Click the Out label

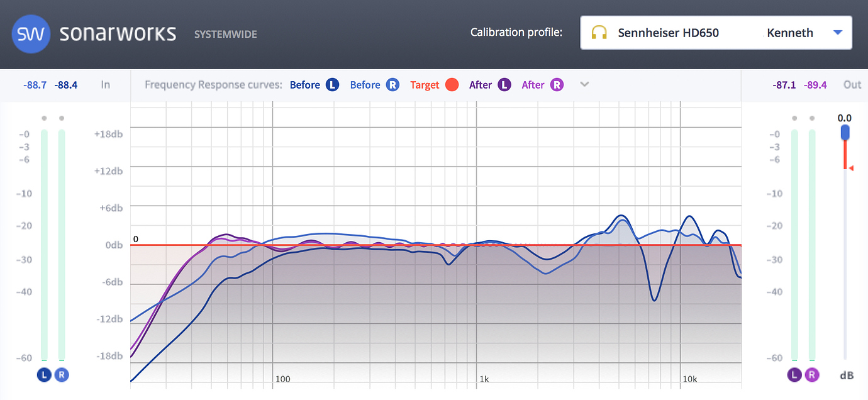click(852, 84)
